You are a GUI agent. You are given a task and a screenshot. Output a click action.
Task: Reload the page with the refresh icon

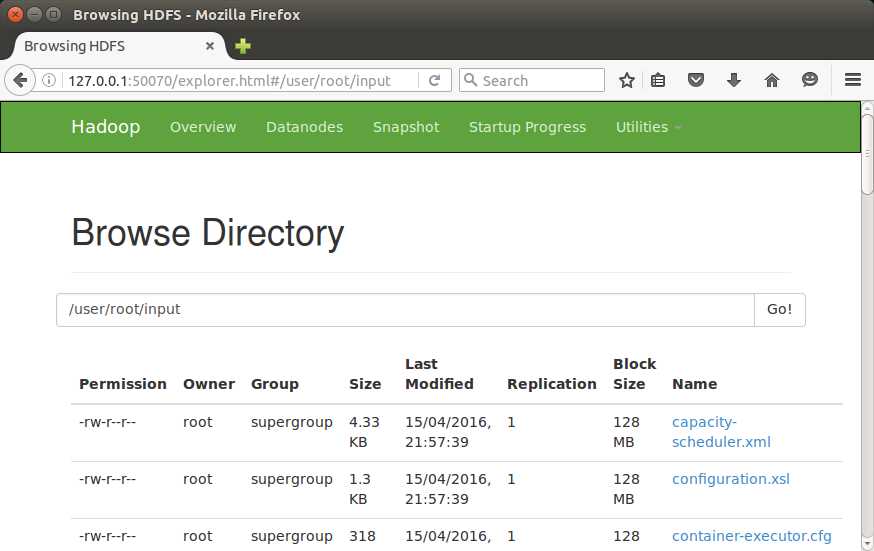point(434,80)
